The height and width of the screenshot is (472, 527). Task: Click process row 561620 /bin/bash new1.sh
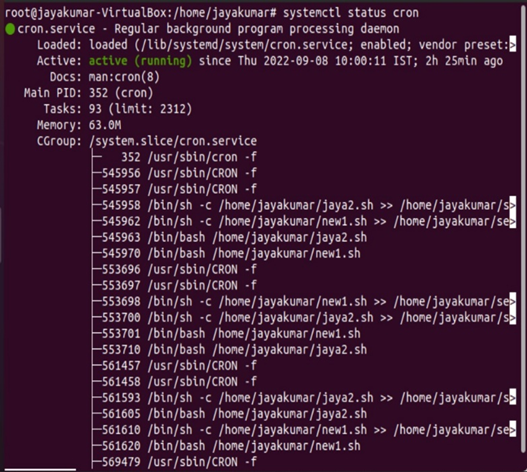[x=231, y=446]
